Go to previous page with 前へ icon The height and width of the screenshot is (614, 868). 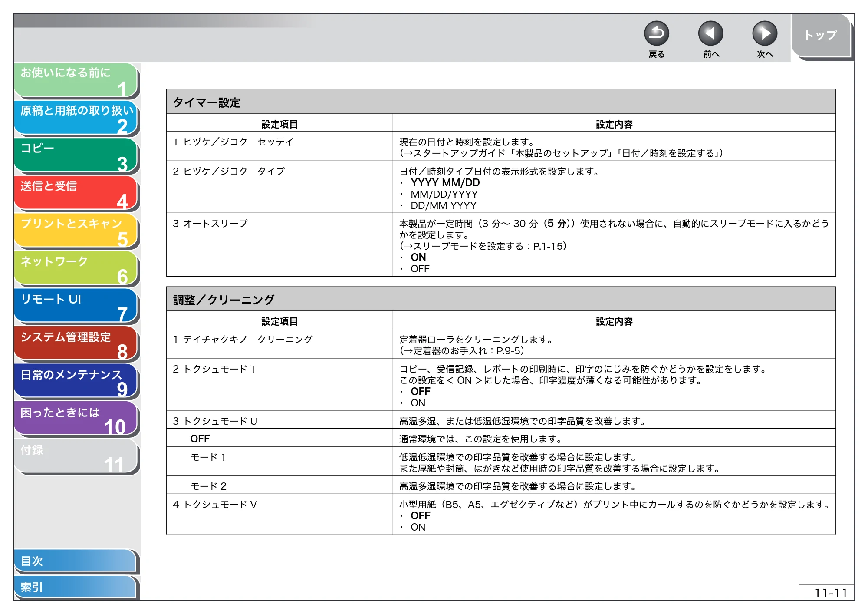[710, 33]
